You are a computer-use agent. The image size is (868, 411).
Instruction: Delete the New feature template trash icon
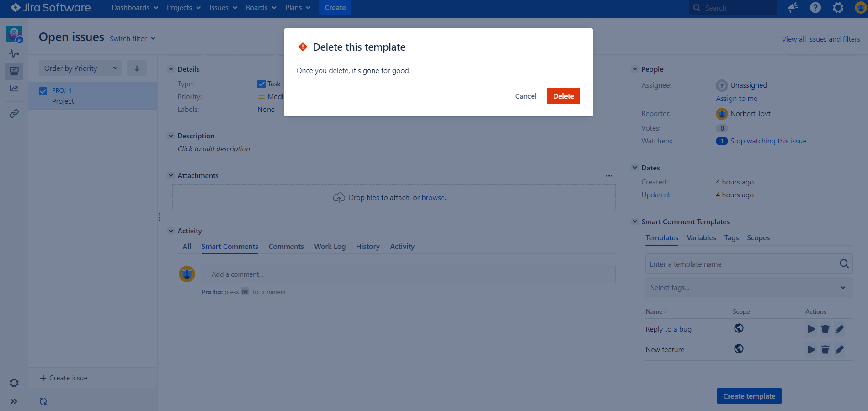pos(825,350)
